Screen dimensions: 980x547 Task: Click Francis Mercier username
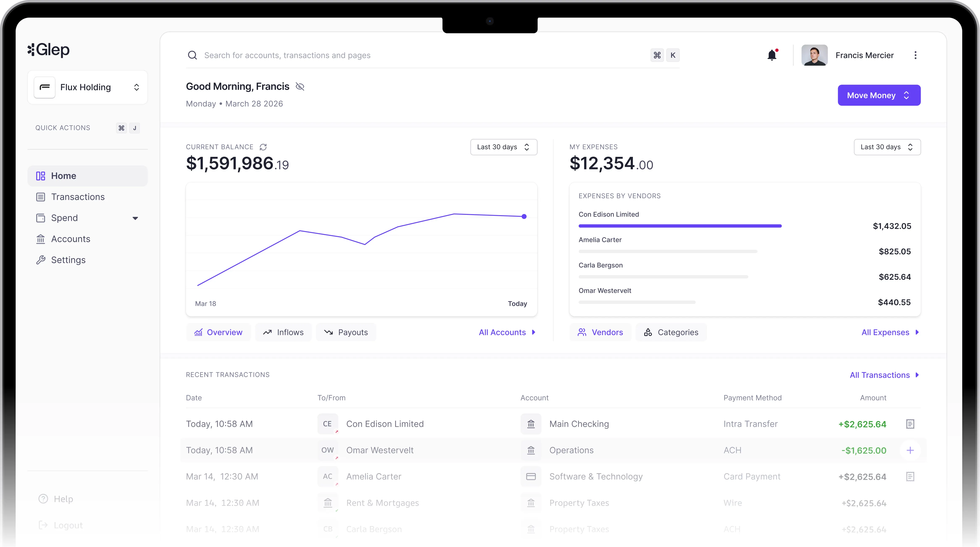point(864,55)
